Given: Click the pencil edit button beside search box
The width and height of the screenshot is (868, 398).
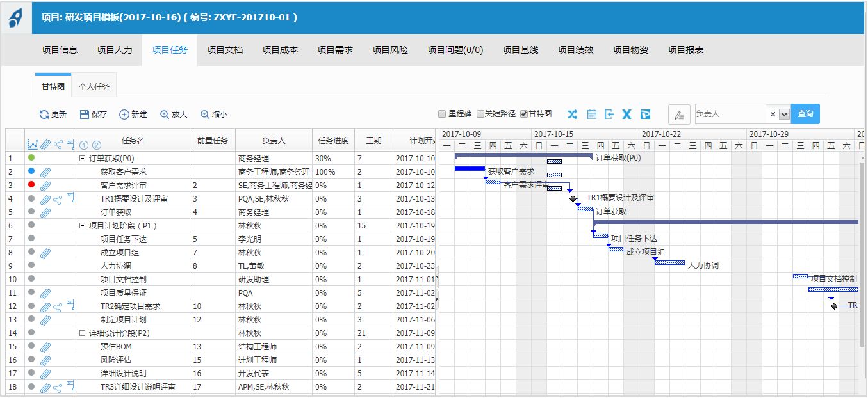Looking at the screenshot, I should coord(679,114).
